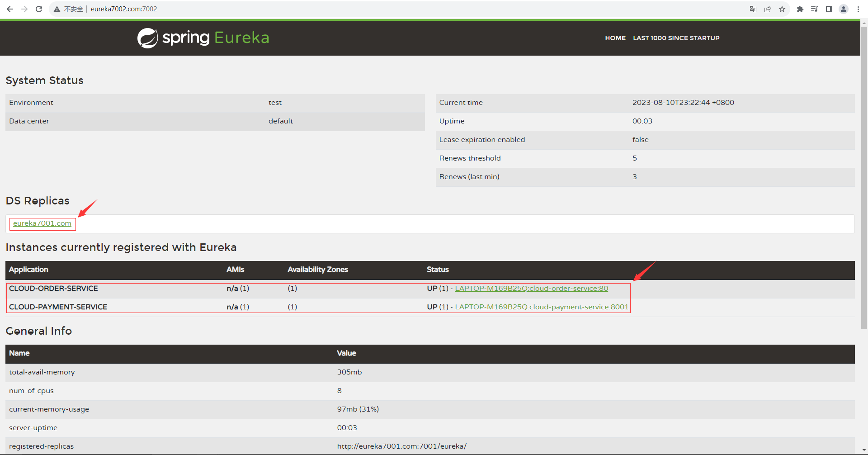The width and height of the screenshot is (868, 455).
Task: Go back with browser back arrow
Action: [10, 9]
